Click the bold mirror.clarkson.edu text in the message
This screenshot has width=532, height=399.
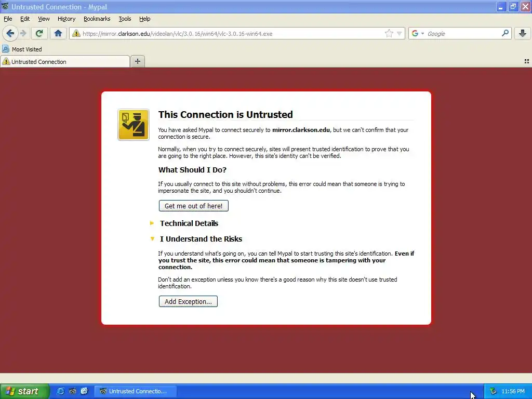pos(301,130)
